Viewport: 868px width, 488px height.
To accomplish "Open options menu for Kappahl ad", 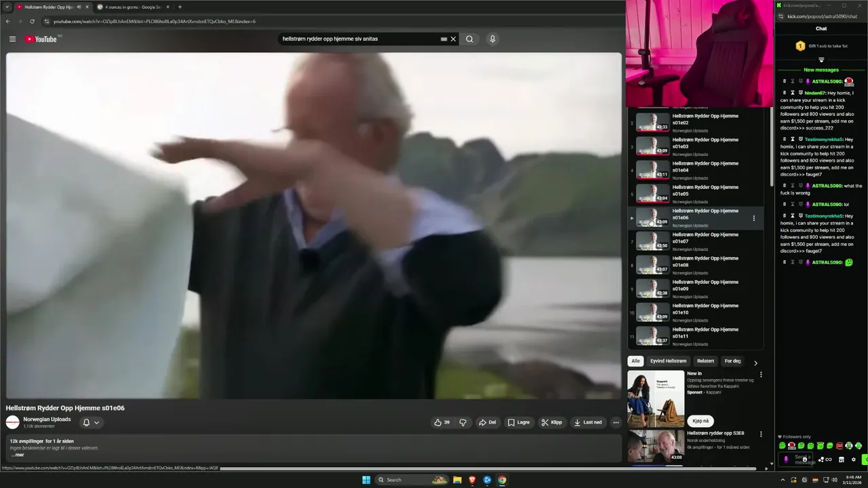I will click(x=761, y=374).
